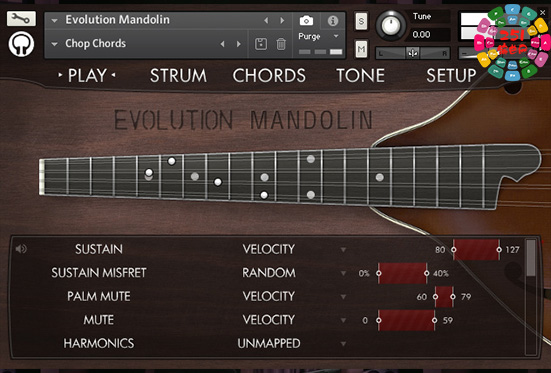Take a snapshot with the camera icon
The image size is (551, 373).
click(x=306, y=21)
